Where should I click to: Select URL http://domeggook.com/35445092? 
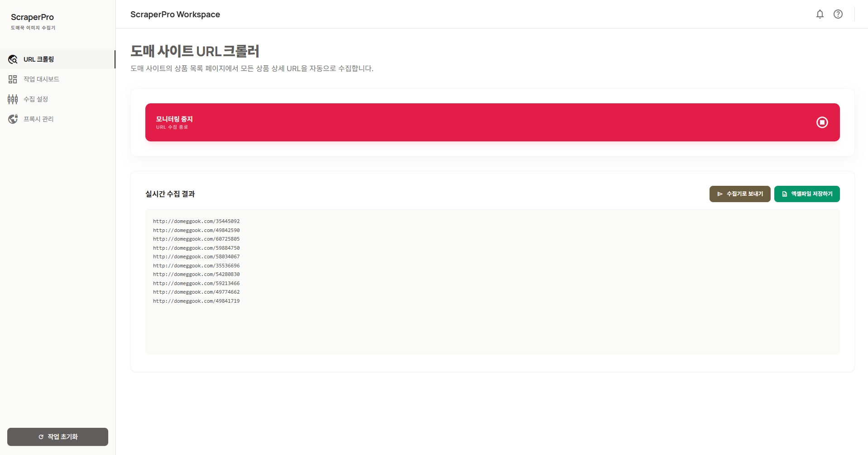[196, 221]
